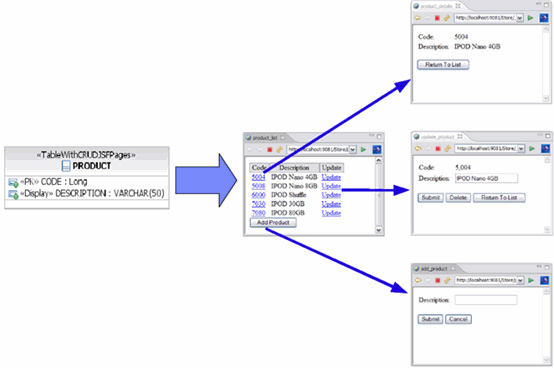Viewport: 554px width, 368px height.
Task: Click blue browser icon in product_details toolbar
Action: click(544, 18)
